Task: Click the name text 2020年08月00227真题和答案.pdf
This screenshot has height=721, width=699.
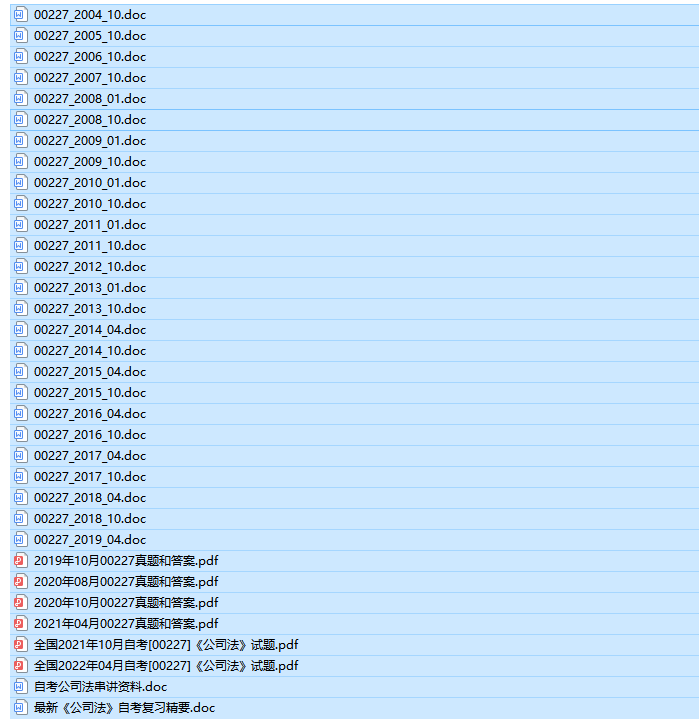Action: click(126, 582)
